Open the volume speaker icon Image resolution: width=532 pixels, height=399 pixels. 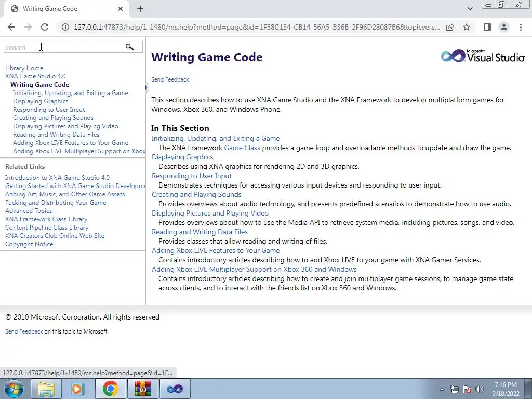[480, 389]
